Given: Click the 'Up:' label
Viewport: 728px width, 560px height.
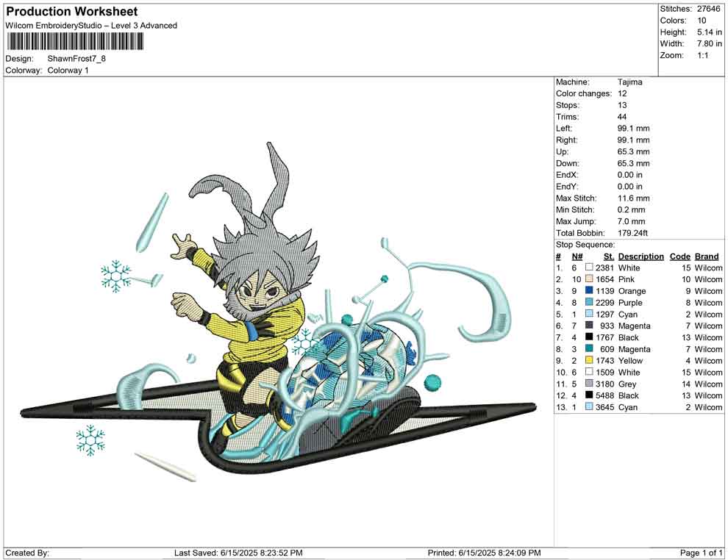Looking at the screenshot, I should [562, 151].
